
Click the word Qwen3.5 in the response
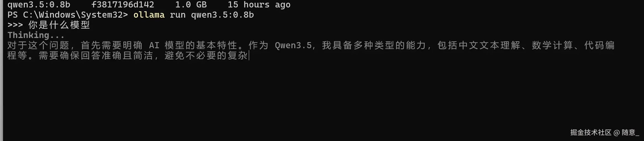(x=293, y=45)
